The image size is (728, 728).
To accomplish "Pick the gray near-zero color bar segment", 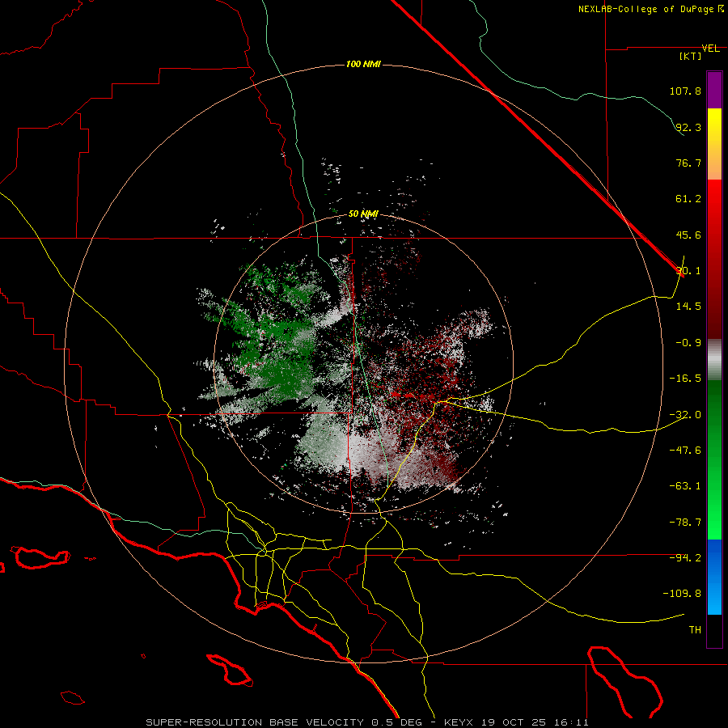I will click(x=714, y=360).
